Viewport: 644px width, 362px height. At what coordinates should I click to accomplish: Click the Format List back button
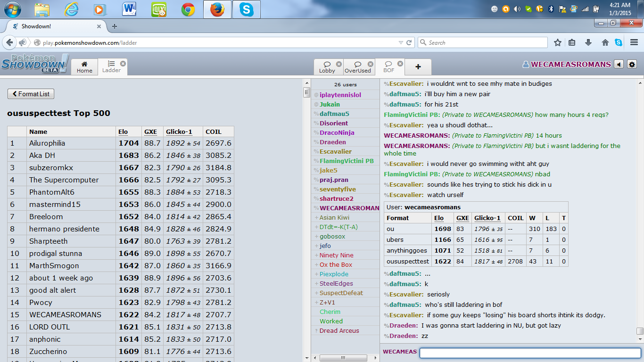31,94
